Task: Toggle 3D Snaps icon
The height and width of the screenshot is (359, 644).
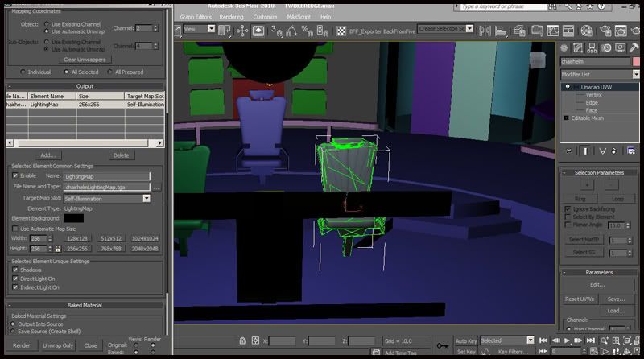Action: point(276,31)
